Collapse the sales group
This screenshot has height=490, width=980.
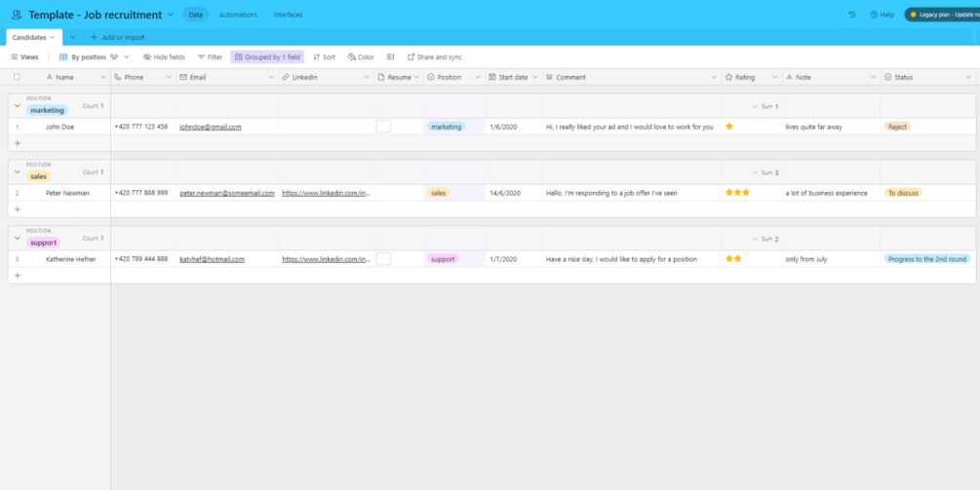(17, 171)
